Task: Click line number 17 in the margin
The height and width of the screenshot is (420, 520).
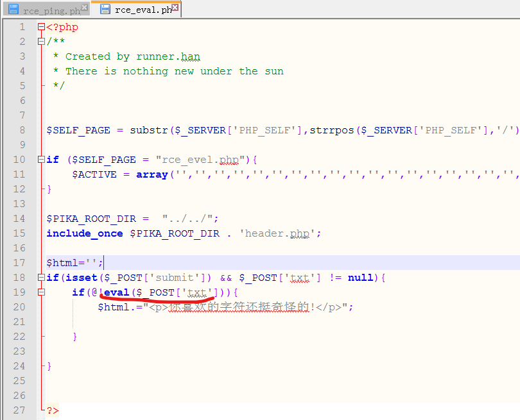Action: pyautogui.click(x=19, y=263)
